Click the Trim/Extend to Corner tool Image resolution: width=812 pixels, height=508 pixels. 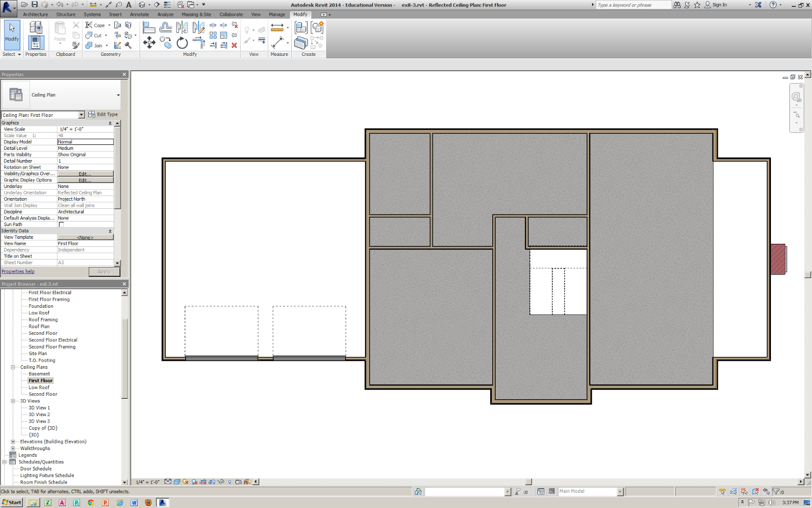(198, 43)
